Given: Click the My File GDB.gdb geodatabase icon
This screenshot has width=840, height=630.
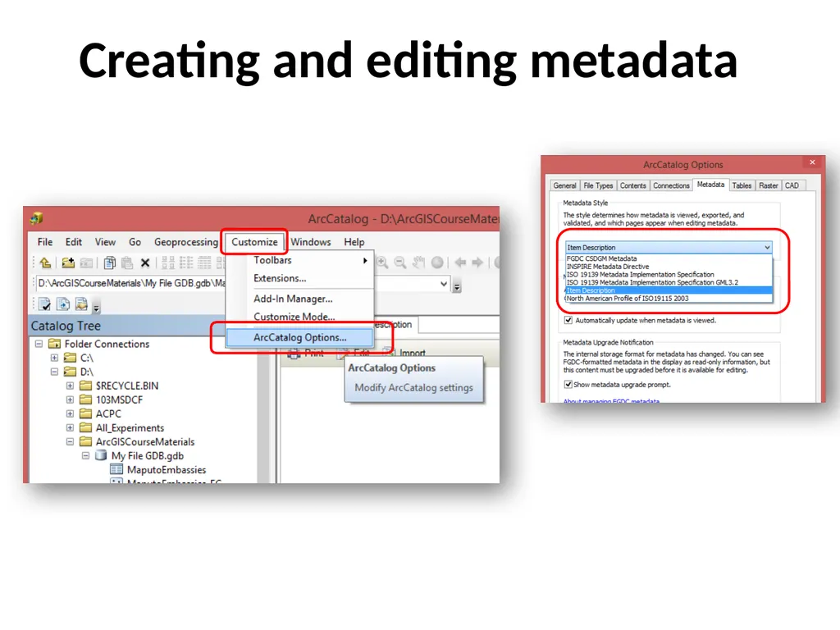Looking at the screenshot, I should [101, 455].
